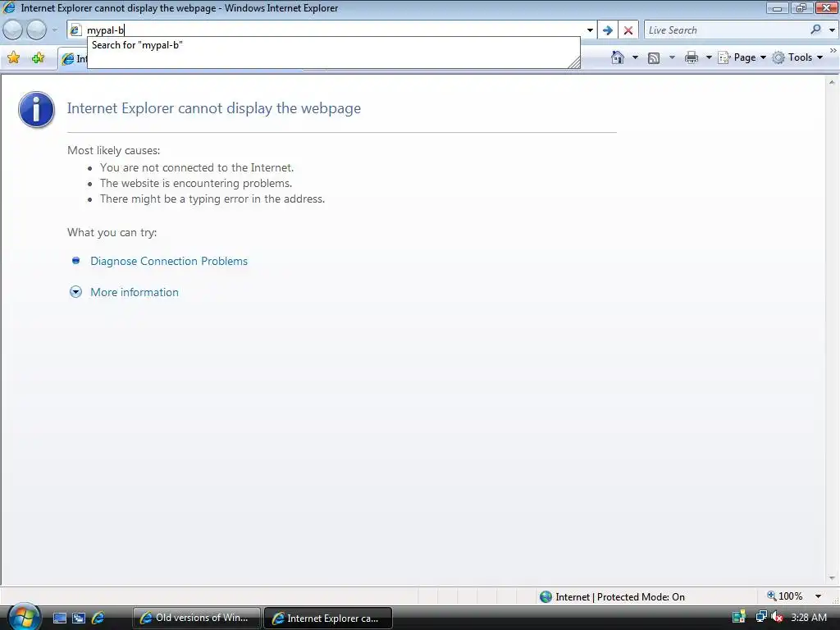840x630 pixels.
Task: Click the blue information icon
Action: (x=36, y=109)
